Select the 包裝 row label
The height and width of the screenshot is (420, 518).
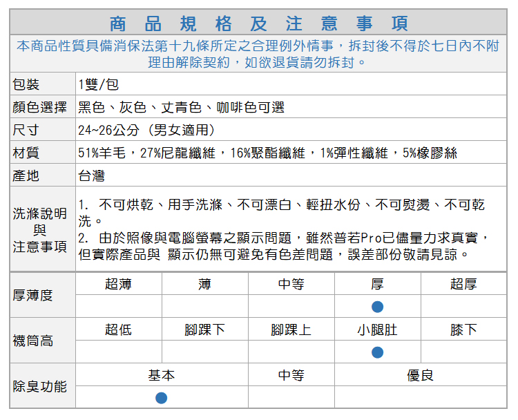(x=26, y=85)
